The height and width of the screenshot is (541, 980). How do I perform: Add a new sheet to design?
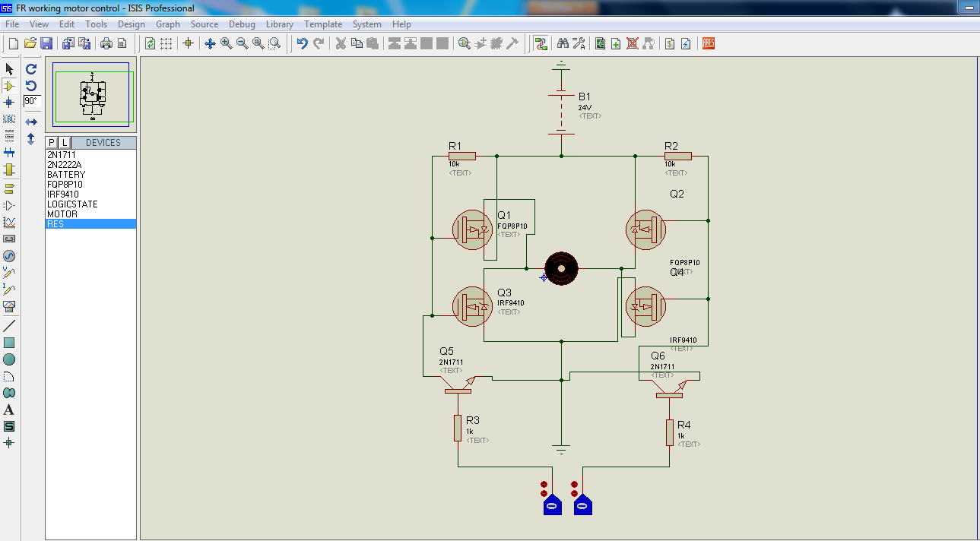617,43
